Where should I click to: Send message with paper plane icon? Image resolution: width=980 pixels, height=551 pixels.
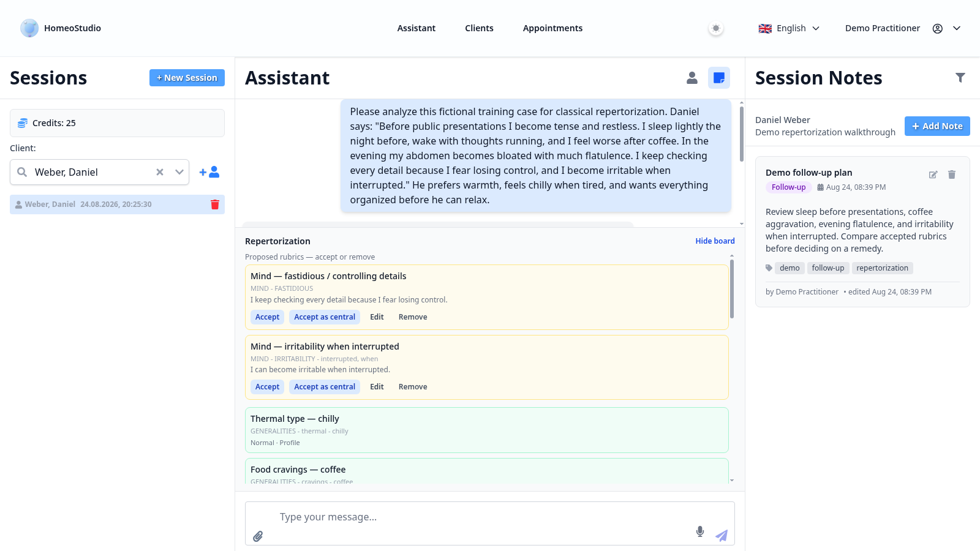coord(722,536)
